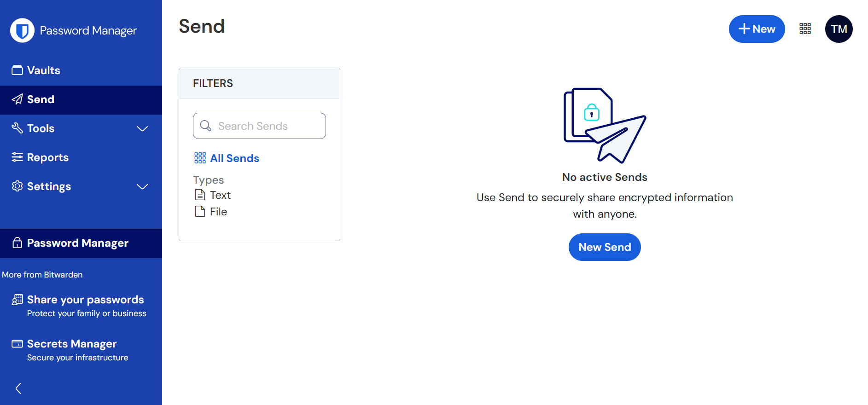The height and width of the screenshot is (405, 868).
Task: Open the Settings navigation item
Action: pos(49,186)
